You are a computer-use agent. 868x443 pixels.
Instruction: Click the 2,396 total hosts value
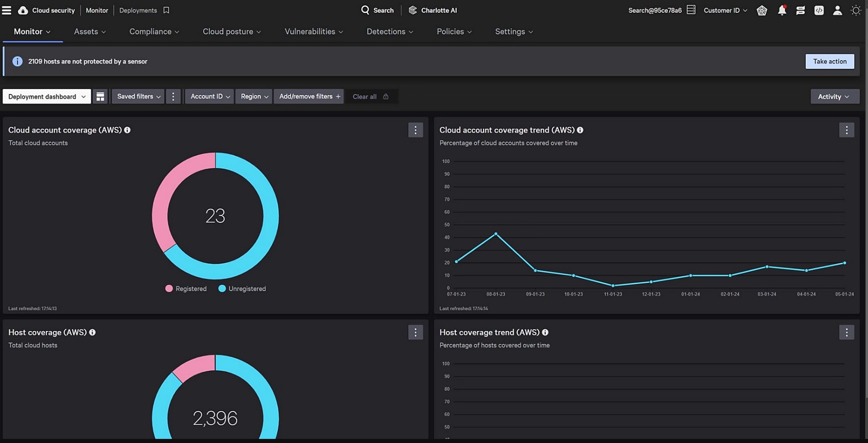pyautogui.click(x=215, y=418)
